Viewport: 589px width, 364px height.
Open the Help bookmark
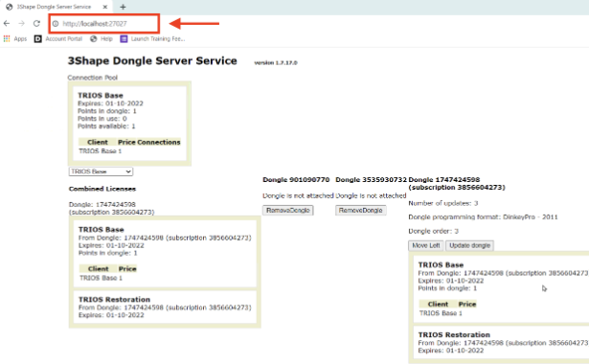coord(102,38)
